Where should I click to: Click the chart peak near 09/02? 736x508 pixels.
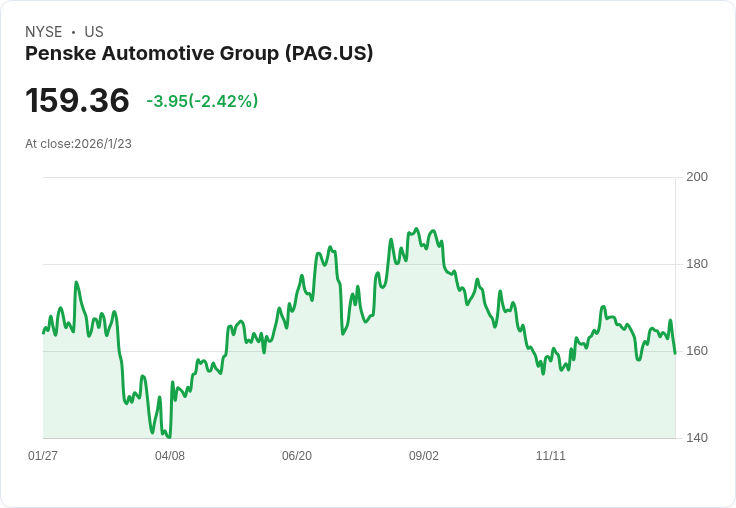pyautogui.click(x=416, y=229)
